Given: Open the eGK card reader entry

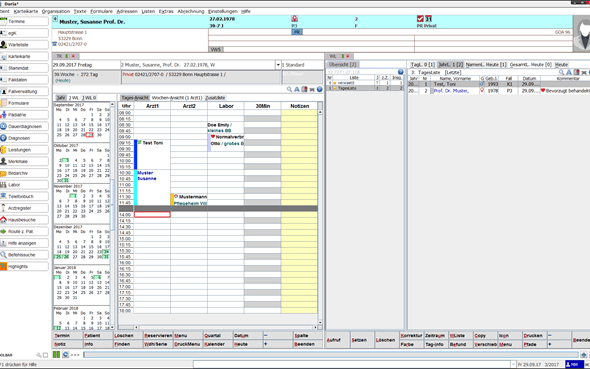Looking at the screenshot, I should [x=24, y=33].
